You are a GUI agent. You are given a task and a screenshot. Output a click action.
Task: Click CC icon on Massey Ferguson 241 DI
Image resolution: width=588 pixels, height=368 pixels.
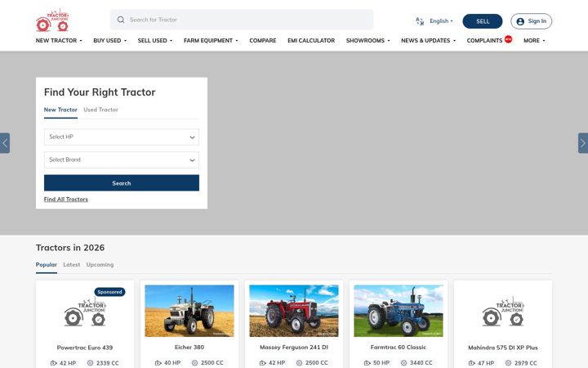[299, 363]
